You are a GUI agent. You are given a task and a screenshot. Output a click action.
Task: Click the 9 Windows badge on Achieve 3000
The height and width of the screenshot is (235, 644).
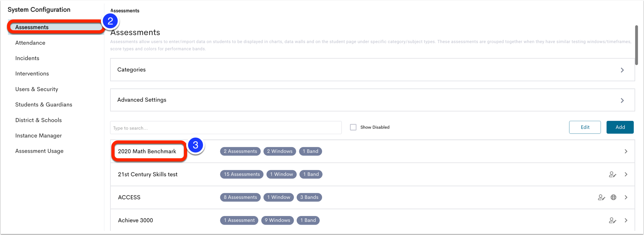click(x=277, y=220)
